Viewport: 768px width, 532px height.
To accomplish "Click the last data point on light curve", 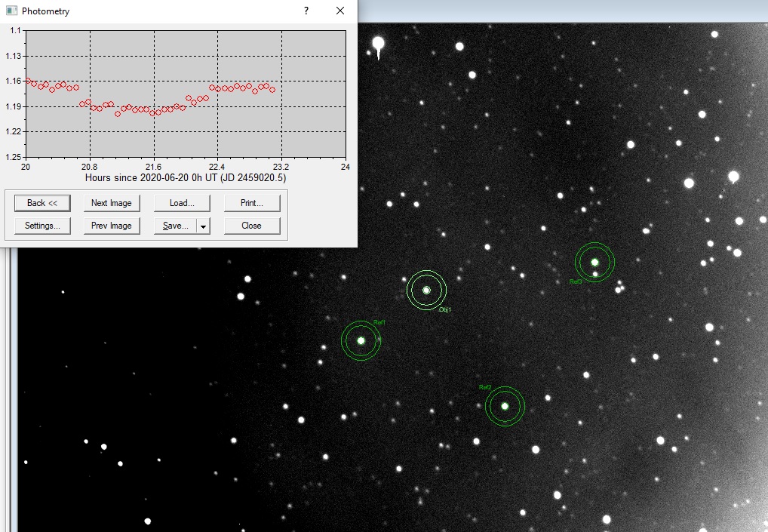I will coord(272,89).
